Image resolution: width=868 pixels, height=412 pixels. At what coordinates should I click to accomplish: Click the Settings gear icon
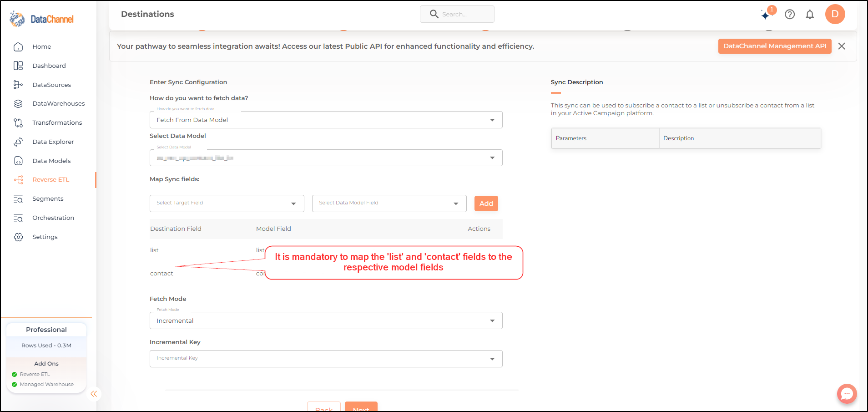click(x=18, y=237)
